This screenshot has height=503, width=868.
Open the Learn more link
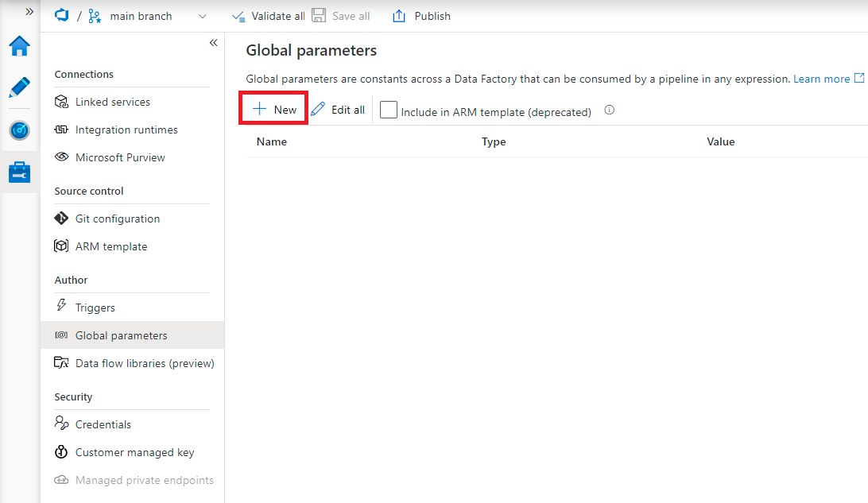(x=822, y=79)
